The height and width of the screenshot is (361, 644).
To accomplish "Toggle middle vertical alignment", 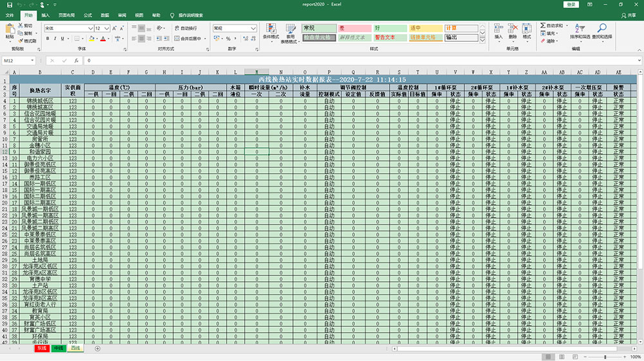I will [141, 28].
